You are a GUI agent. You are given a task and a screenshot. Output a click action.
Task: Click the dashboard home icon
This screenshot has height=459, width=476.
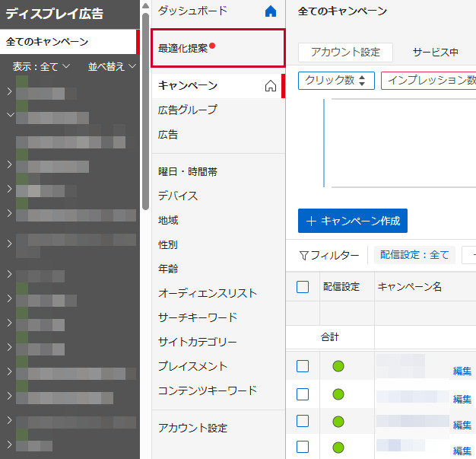click(271, 11)
